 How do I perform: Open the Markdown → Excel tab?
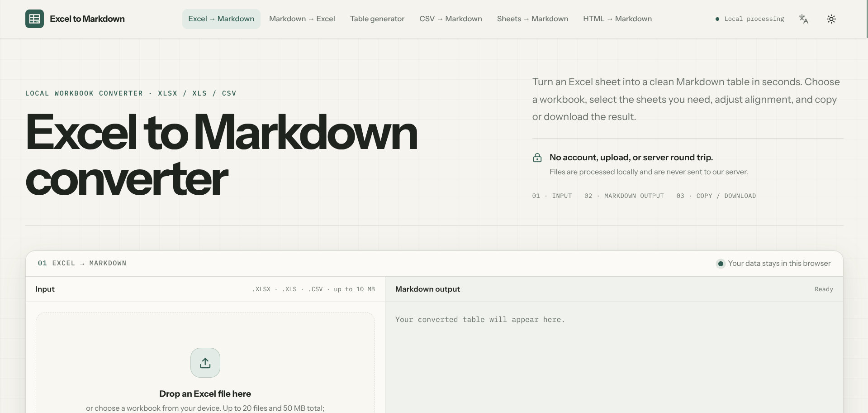point(302,19)
